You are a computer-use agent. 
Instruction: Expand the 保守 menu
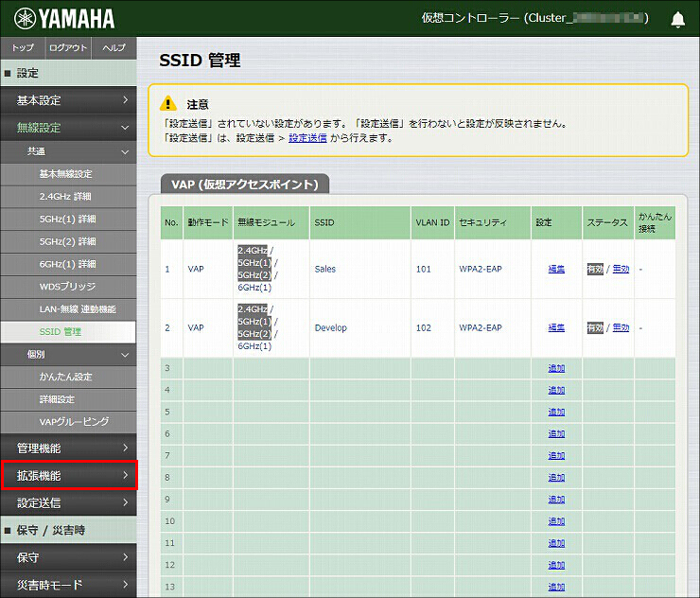pos(68,557)
